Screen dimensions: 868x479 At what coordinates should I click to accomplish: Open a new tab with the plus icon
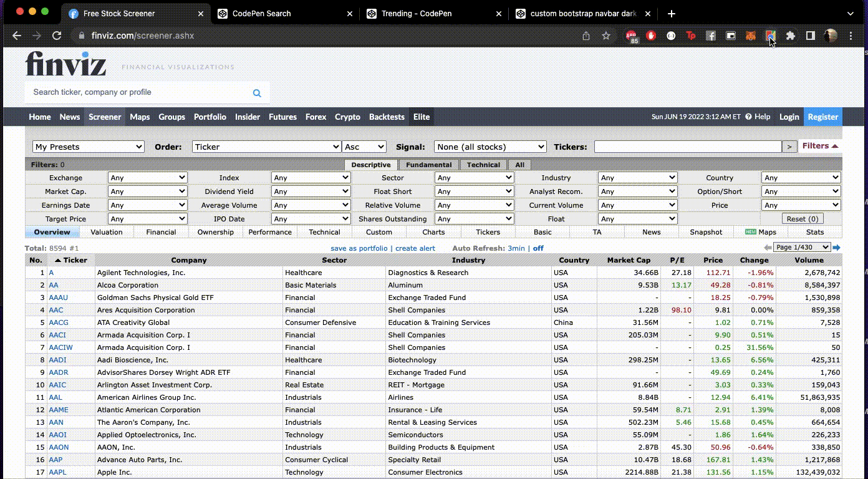[x=671, y=13]
